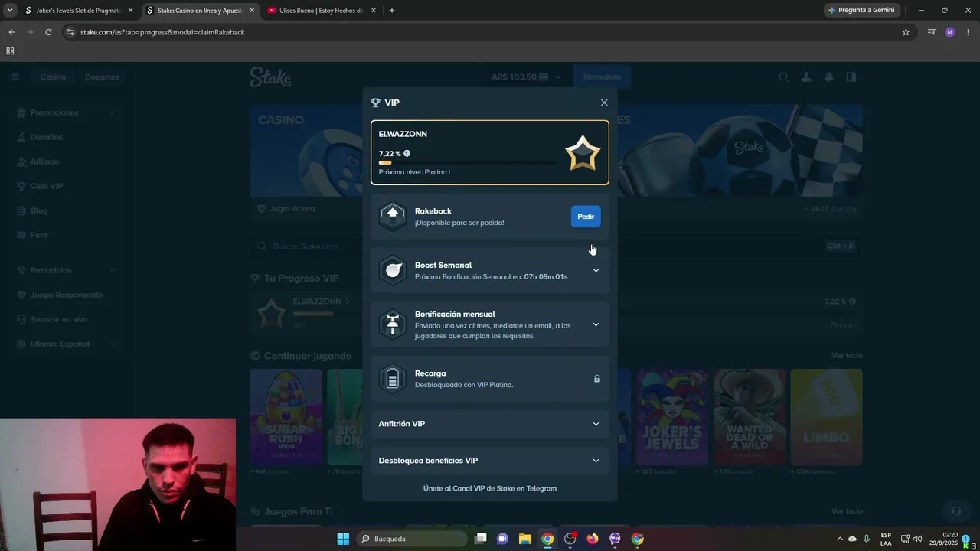980x551 pixels.
Task: Reload the page in Chrome
Action: (48, 32)
